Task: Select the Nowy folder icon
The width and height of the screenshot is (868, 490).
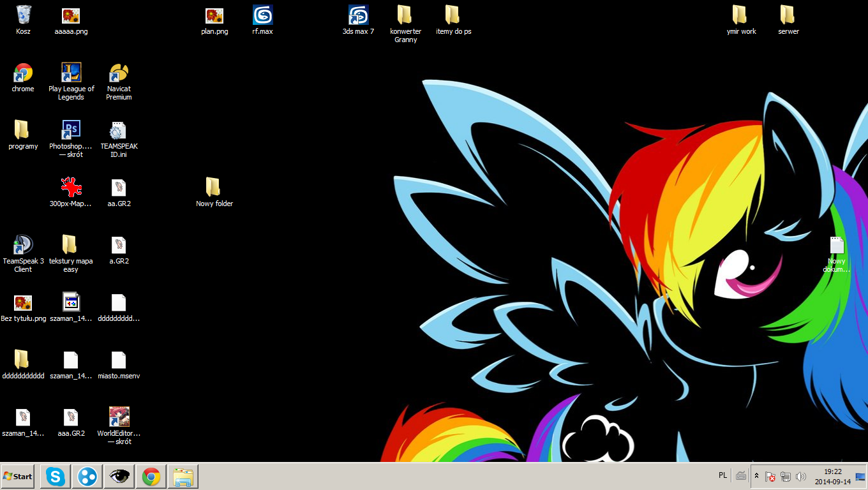Action: click(214, 192)
